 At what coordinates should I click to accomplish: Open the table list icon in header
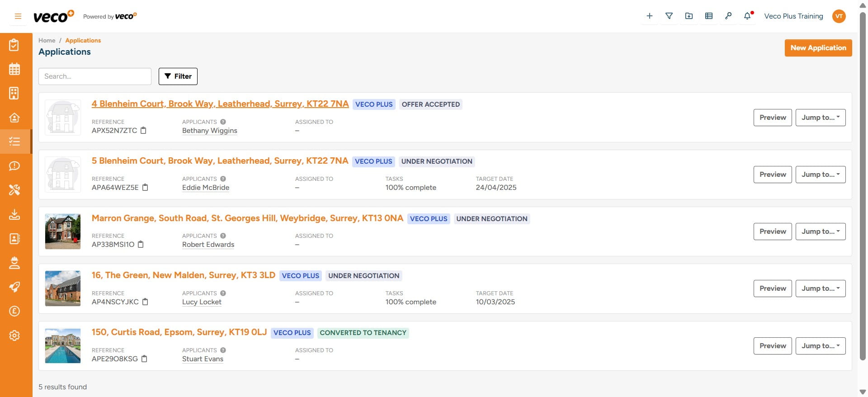click(709, 16)
